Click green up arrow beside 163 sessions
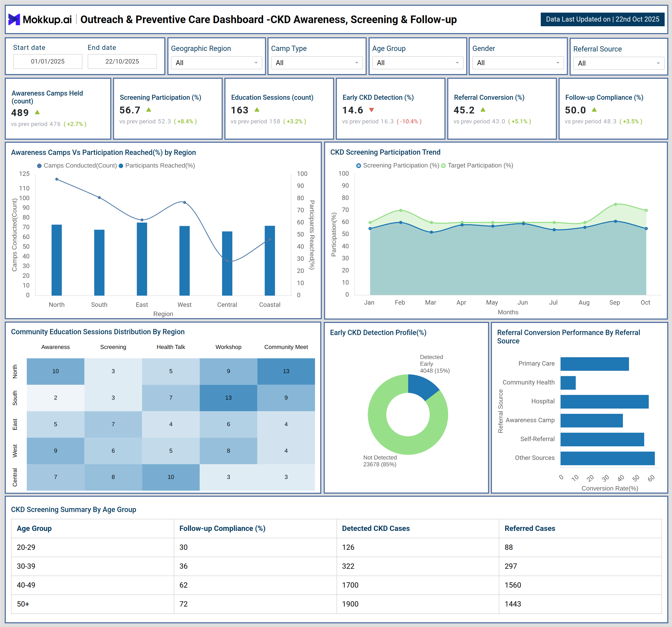 257,109
